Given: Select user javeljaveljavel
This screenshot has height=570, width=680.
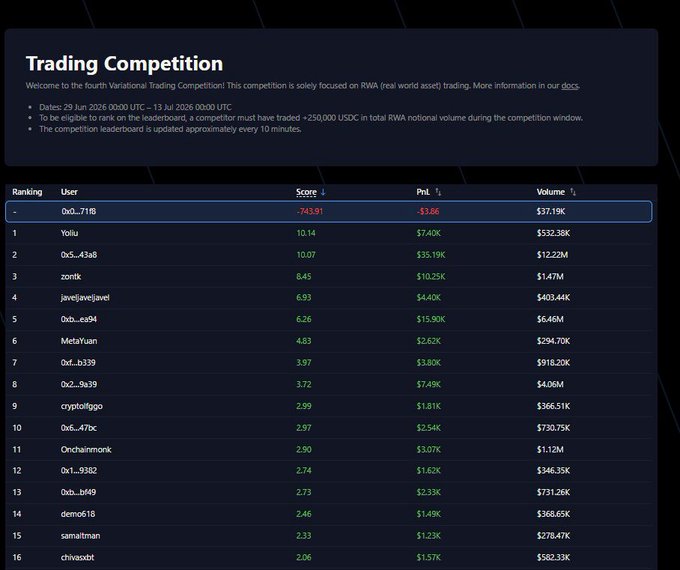Looking at the screenshot, I should coord(85,298).
